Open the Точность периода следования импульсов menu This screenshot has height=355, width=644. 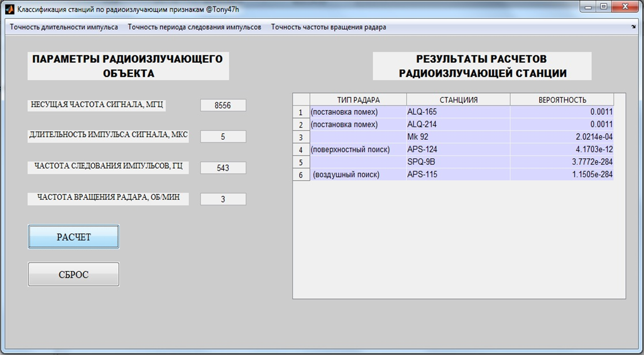pos(194,27)
